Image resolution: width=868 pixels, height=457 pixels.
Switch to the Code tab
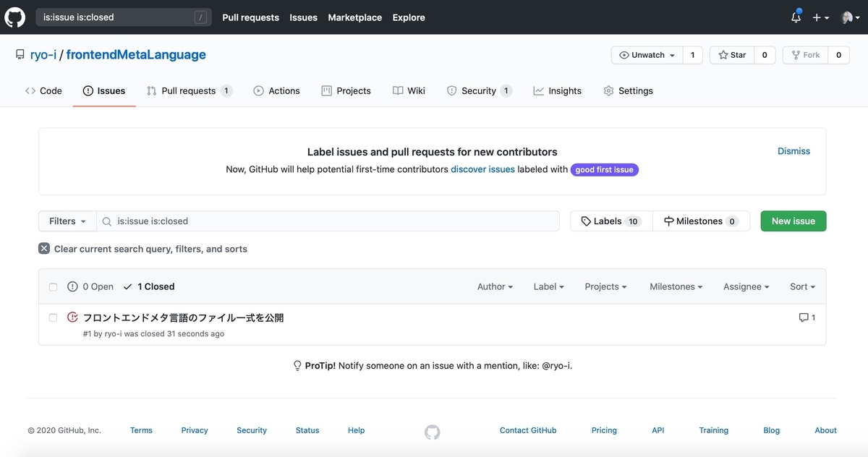click(x=43, y=91)
